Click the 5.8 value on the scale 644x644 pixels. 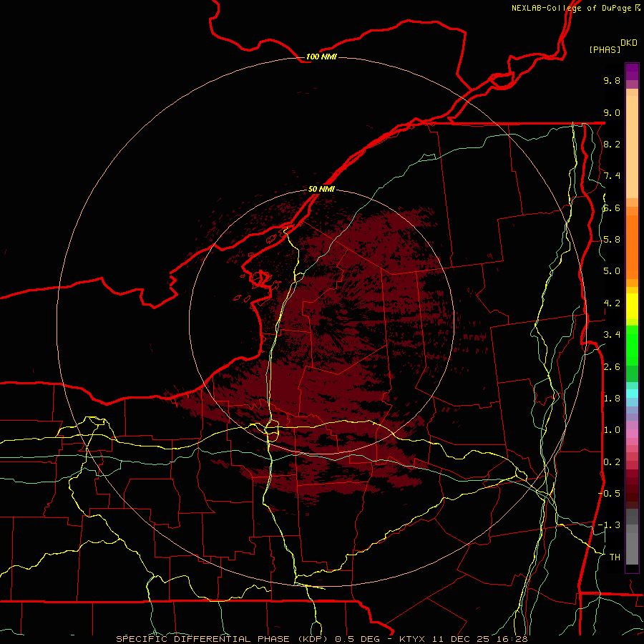pos(612,240)
